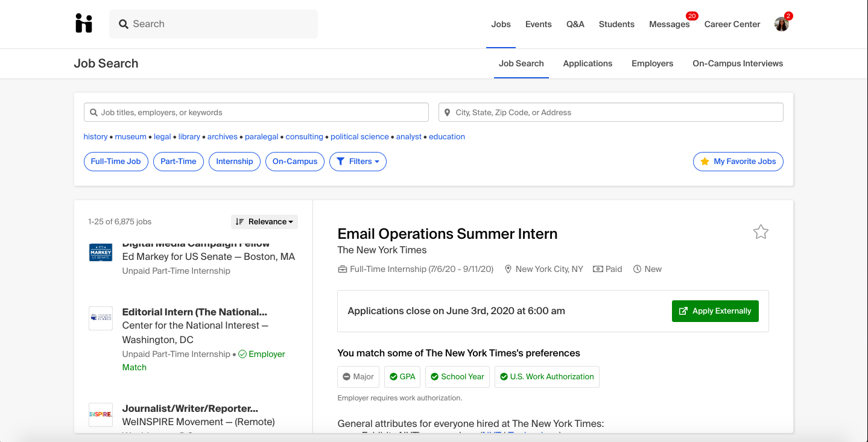This screenshot has height=442, width=868.
Task: Toggle the On-Campus filter
Action: point(295,162)
